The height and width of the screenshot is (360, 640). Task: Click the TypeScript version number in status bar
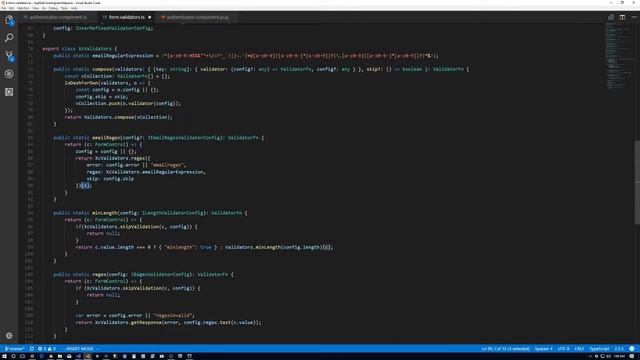[619, 349]
